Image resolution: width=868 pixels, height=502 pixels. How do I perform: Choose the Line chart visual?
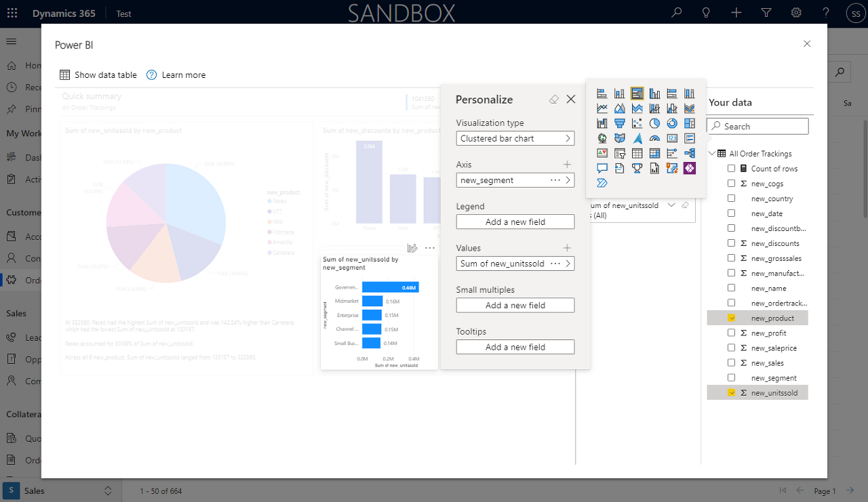(601, 108)
